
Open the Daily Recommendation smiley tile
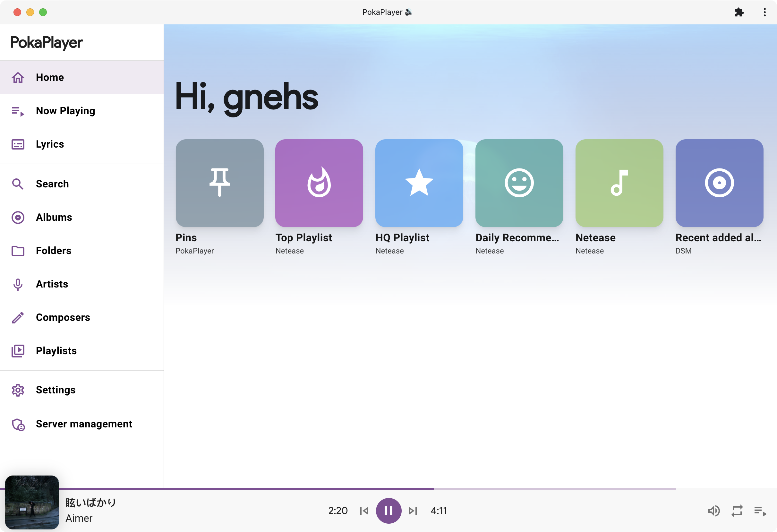click(x=519, y=183)
